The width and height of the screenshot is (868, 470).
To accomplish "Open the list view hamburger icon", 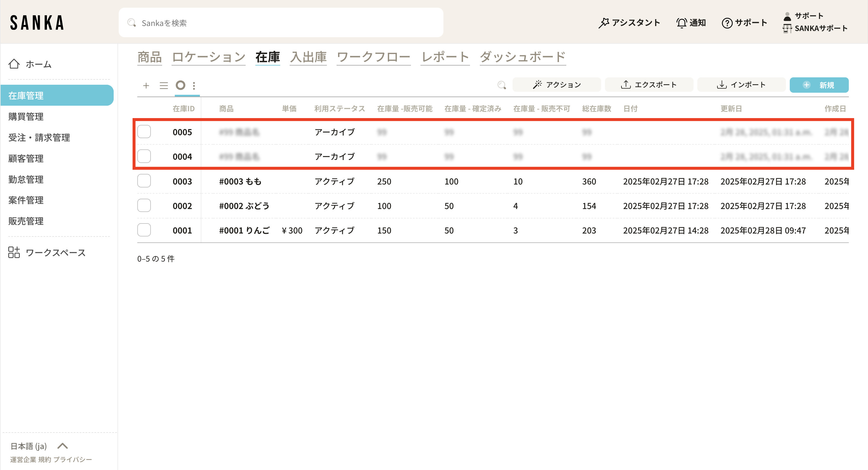I will point(164,86).
